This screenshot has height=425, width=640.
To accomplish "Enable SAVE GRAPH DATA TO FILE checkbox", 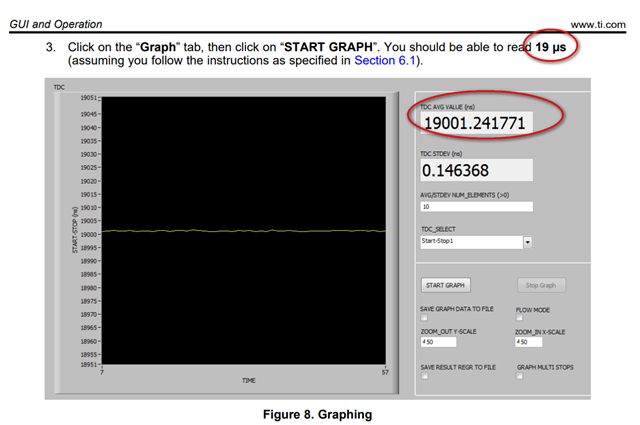I will [x=424, y=317].
